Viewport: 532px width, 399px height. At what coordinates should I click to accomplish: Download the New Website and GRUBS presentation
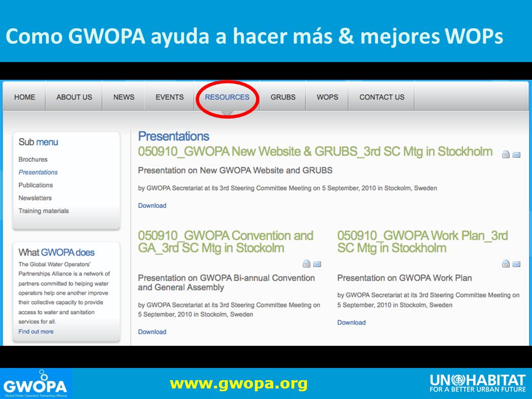[152, 206]
